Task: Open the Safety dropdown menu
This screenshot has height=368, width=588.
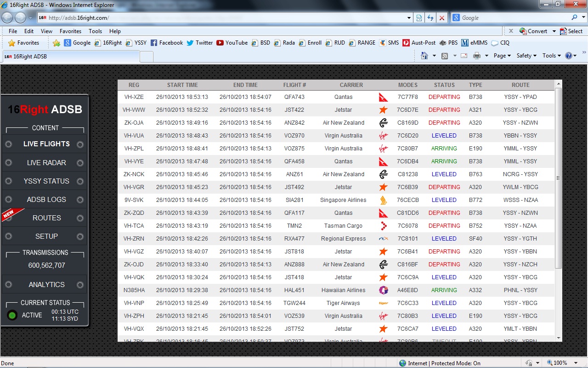Action: pos(526,56)
